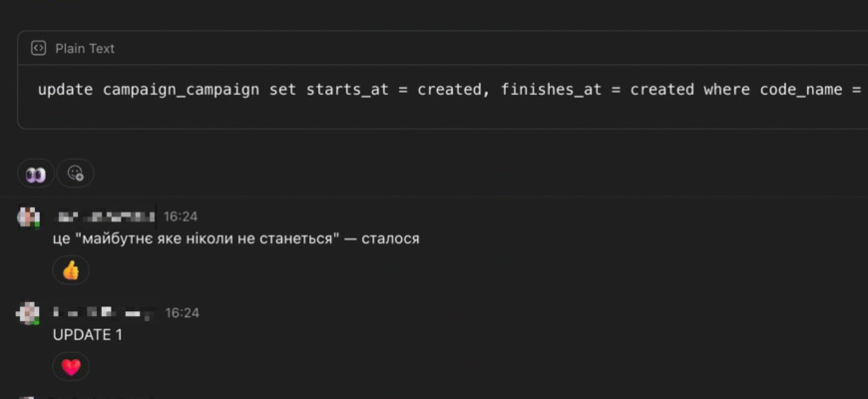Click the avatar of the UPDATE 1 author
Viewport: 868px width, 399px height.
(28, 313)
